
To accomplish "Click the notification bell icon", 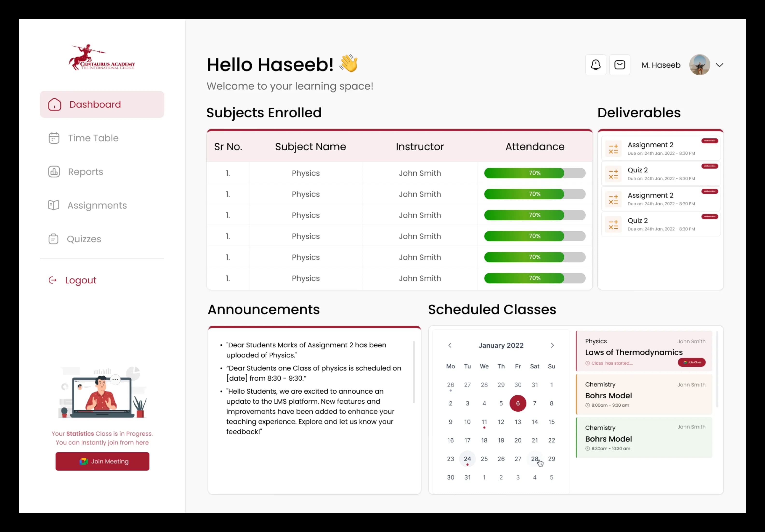I will tap(595, 65).
